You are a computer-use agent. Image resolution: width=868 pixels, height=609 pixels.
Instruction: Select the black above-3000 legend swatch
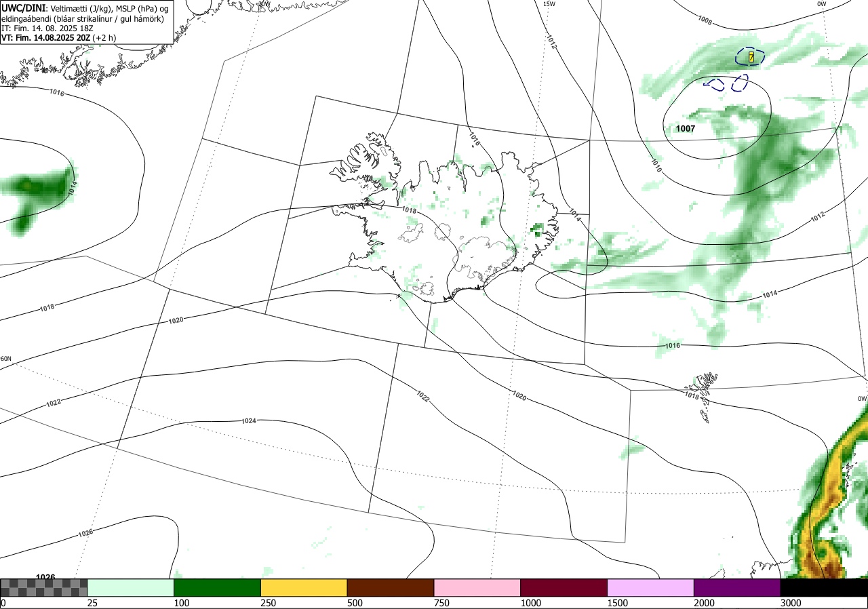824,587
